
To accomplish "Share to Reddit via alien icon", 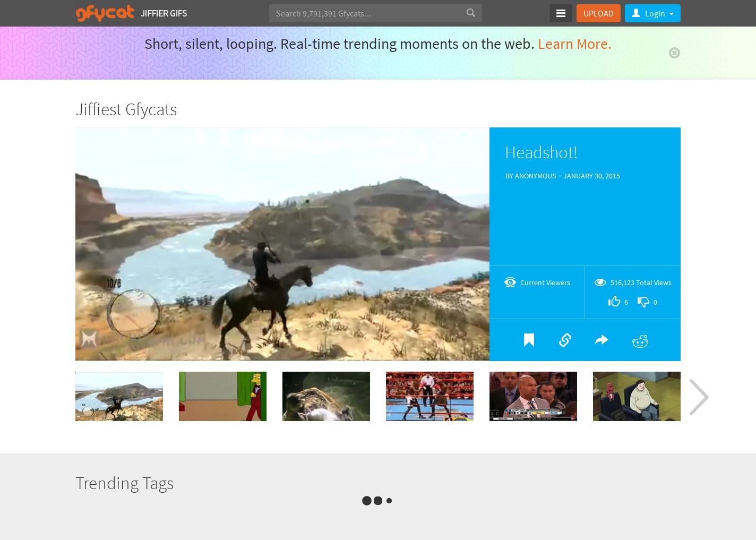I will (x=640, y=341).
